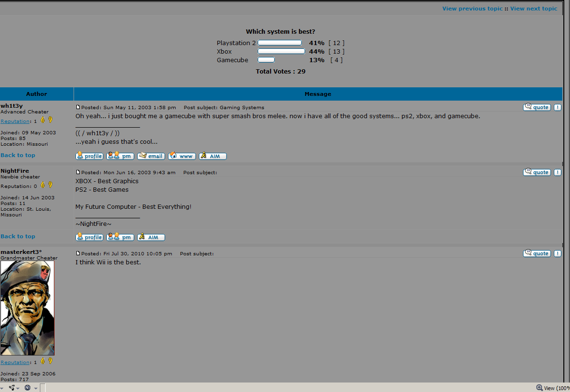Screen dimensions: 570x392
Task: Click the magnifier zoom icon in status bar
Action: (539, 387)
